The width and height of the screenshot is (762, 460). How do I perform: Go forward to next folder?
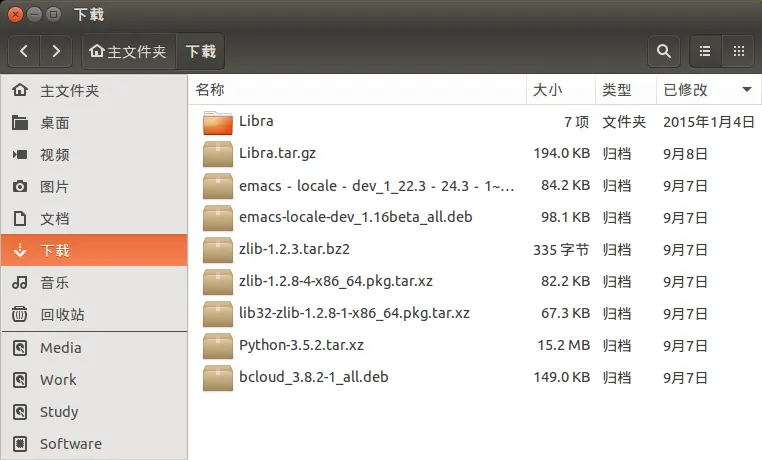[56, 51]
